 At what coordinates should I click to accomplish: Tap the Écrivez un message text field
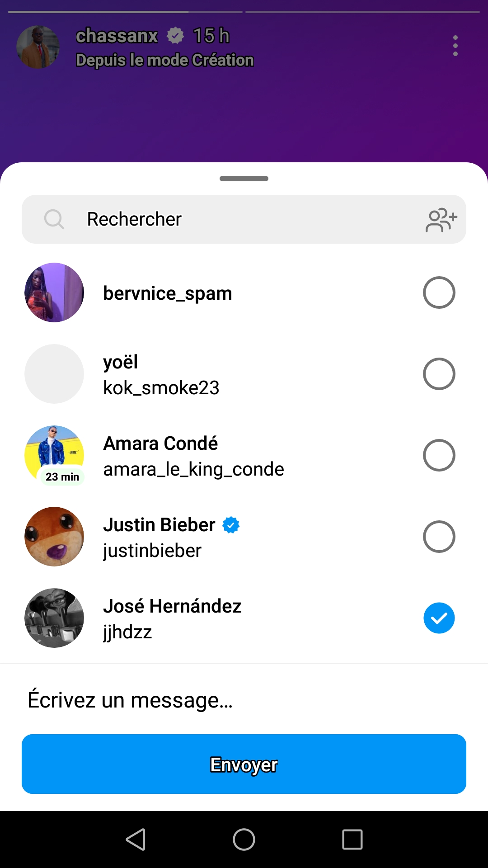(x=244, y=700)
